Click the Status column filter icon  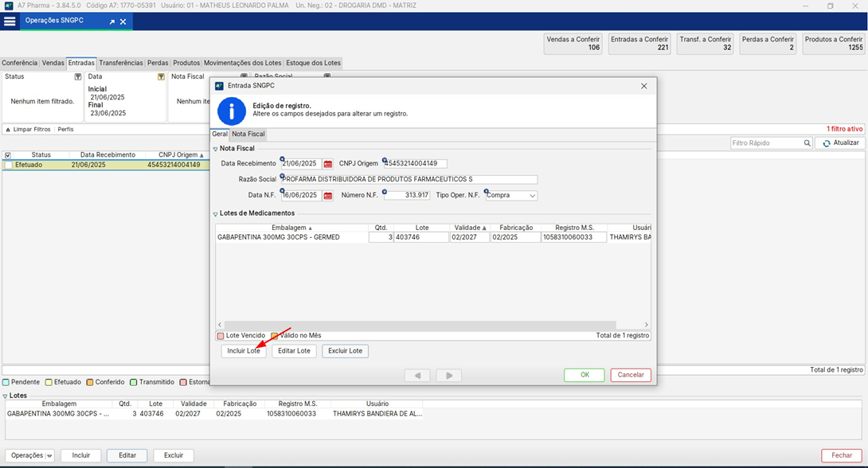(78, 77)
